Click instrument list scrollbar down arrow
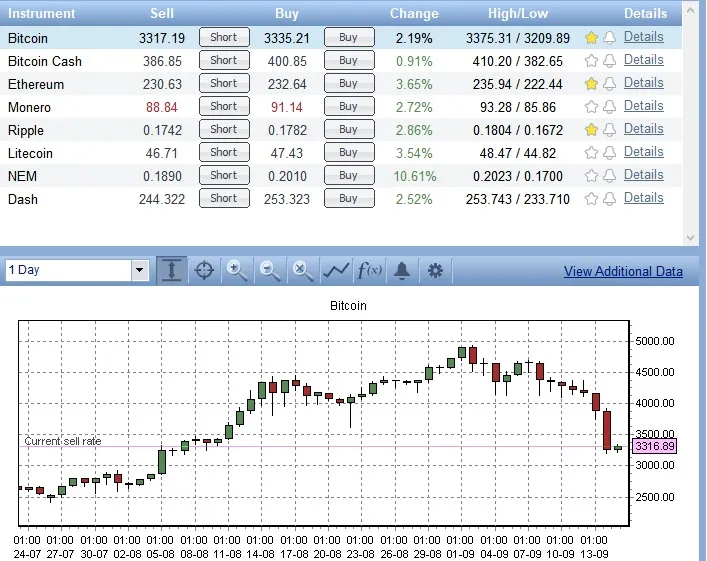 coord(690,238)
